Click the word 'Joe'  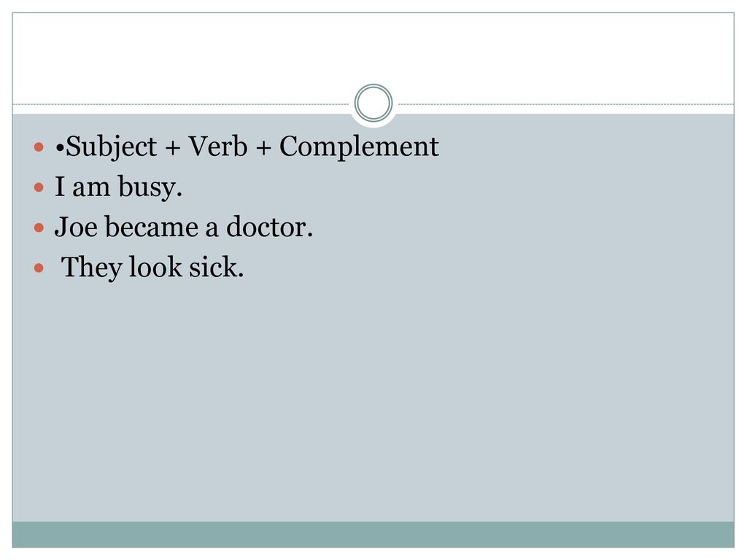tap(76, 227)
